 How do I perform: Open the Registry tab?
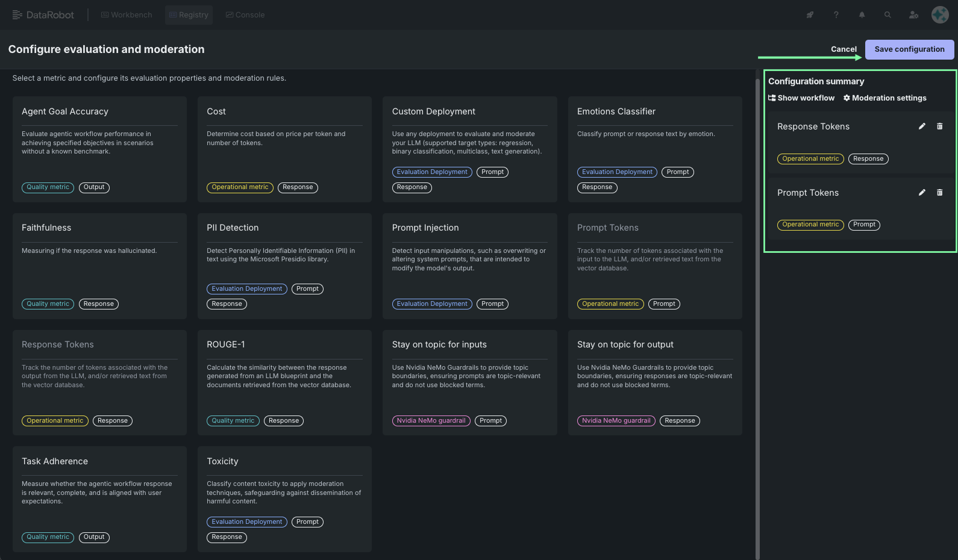click(x=189, y=15)
